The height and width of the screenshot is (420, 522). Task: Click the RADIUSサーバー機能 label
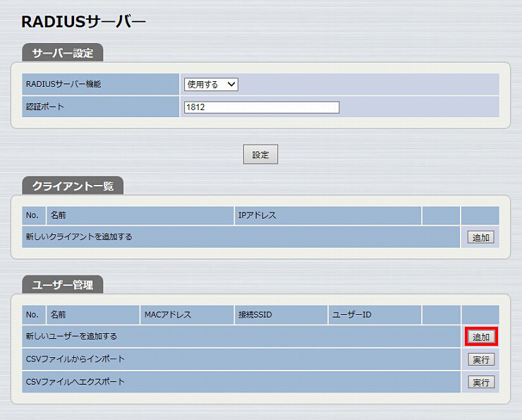pos(63,84)
